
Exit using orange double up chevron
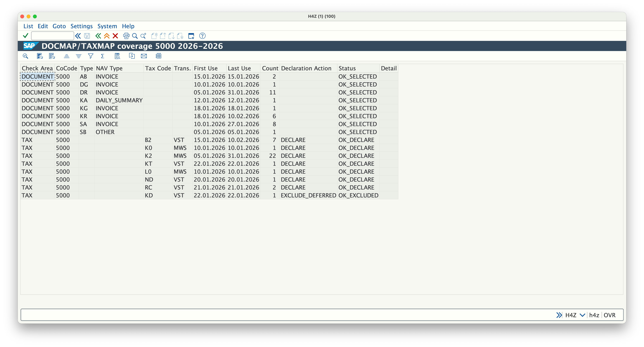[x=107, y=36]
